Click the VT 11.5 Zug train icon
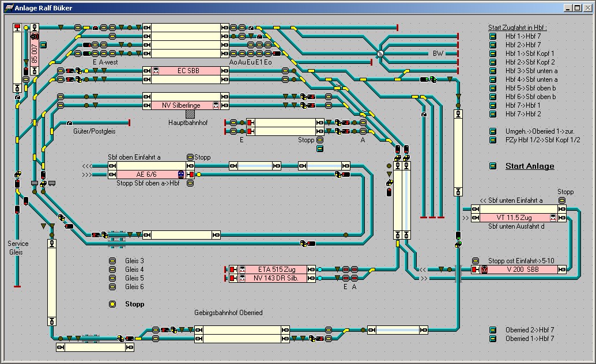The width and height of the screenshot is (596, 364). [553, 218]
